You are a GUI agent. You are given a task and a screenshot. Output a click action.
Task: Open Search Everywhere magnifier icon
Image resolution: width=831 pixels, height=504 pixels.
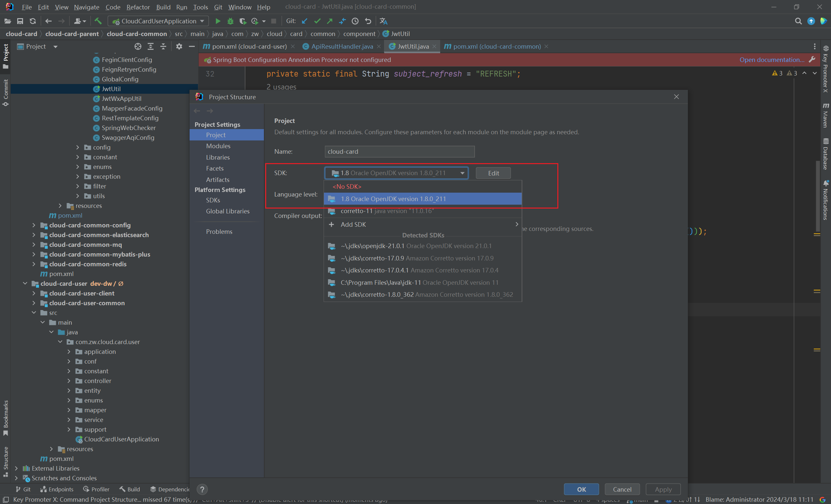pyautogui.click(x=798, y=21)
